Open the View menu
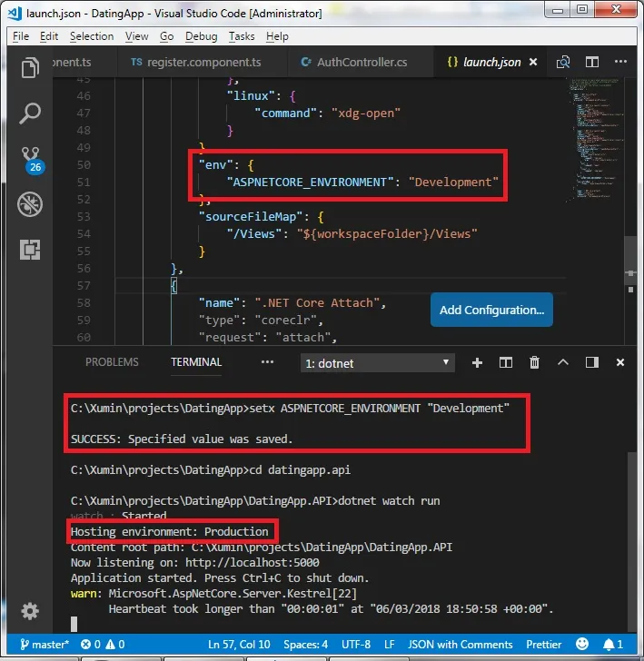 pos(136,36)
